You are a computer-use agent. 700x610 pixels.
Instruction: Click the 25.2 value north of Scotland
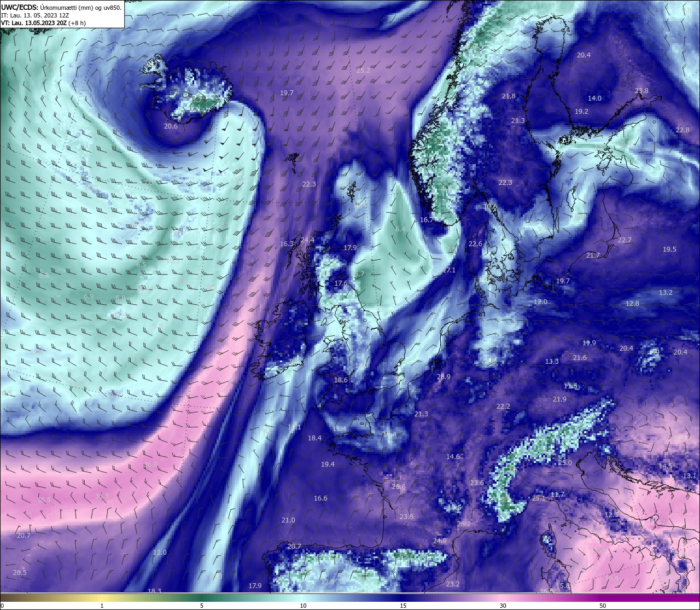click(363, 71)
